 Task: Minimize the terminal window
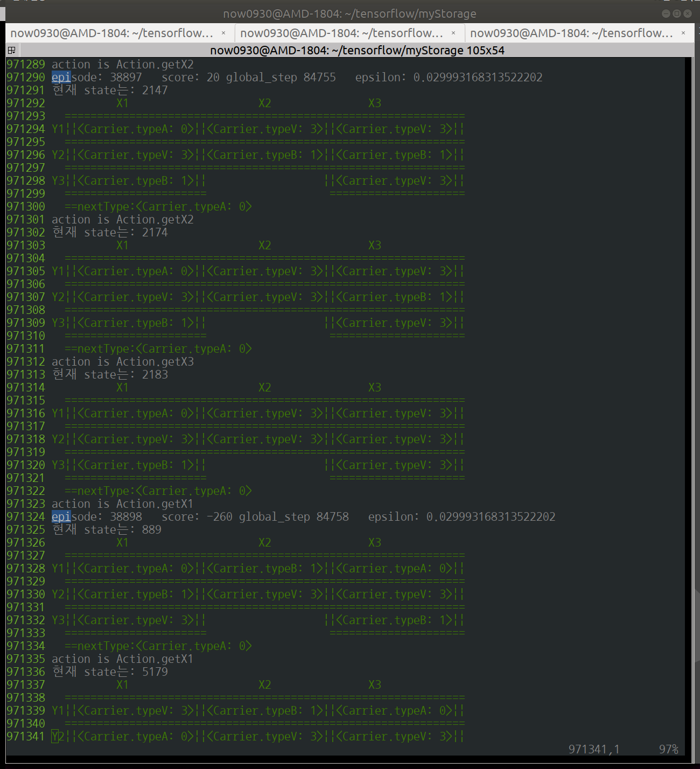click(x=666, y=13)
